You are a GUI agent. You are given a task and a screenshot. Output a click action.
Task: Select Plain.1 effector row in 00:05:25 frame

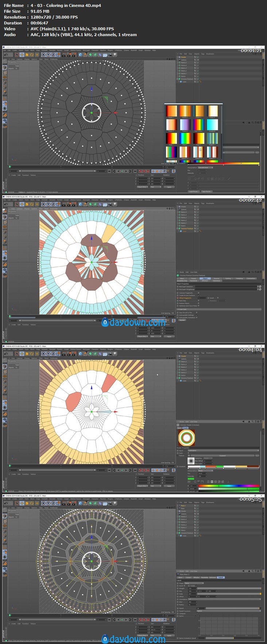(x=183, y=506)
